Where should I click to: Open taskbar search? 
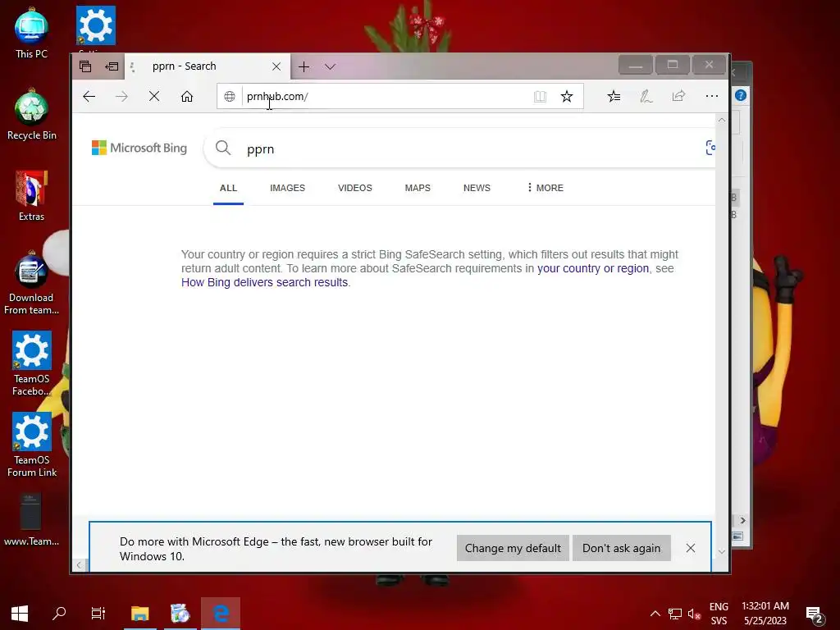(x=59, y=614)
